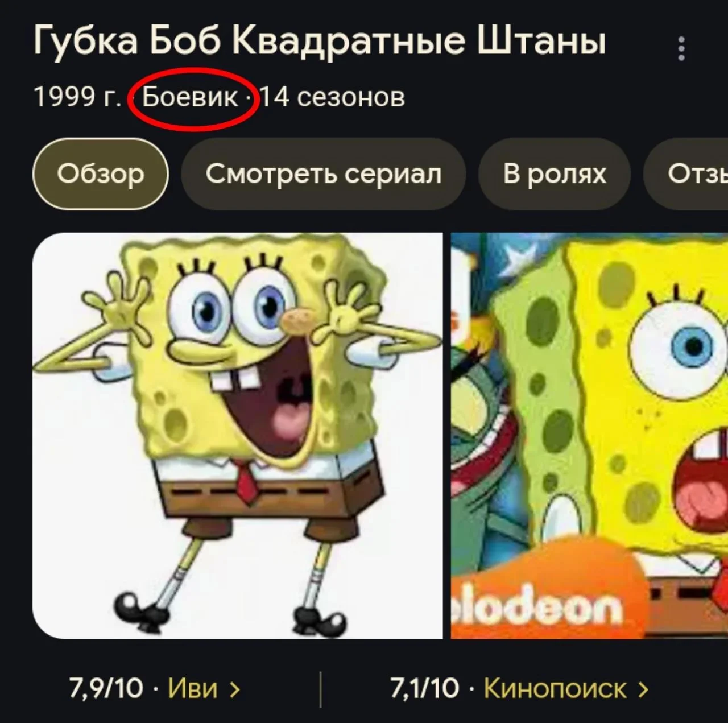Select the Обзор tab
The height and width of the screenshot is (723, 728).
pyautogui.click(x=101, y=174)
